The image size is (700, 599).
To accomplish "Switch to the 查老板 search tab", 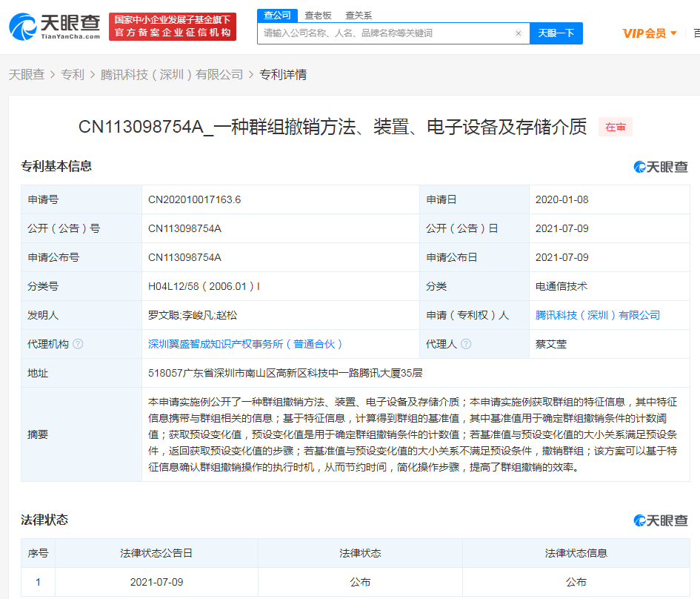I will click(318, 16).
